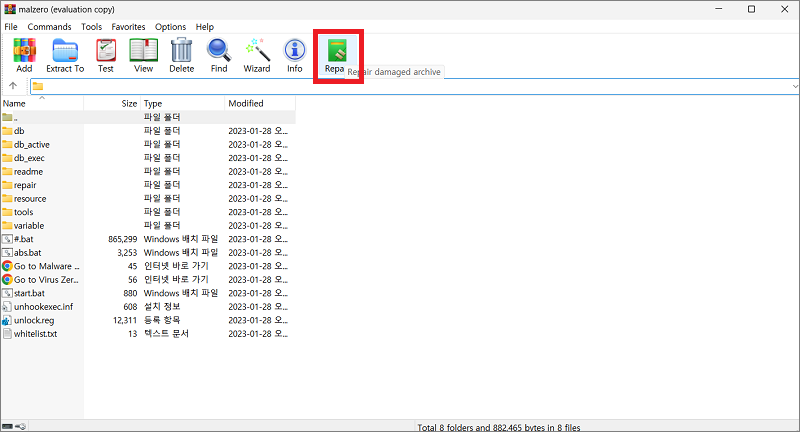
Task: Click the unhookexec.inf file name
Action: pos(43,307)
